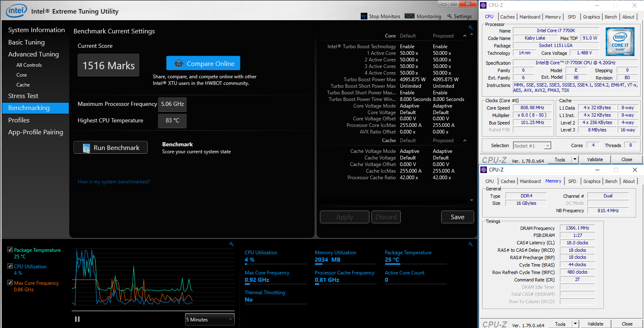Screen dimensions: 644x328
Task: Open the Graphics tab in the top CPU-Z
Action: (591, 17)
